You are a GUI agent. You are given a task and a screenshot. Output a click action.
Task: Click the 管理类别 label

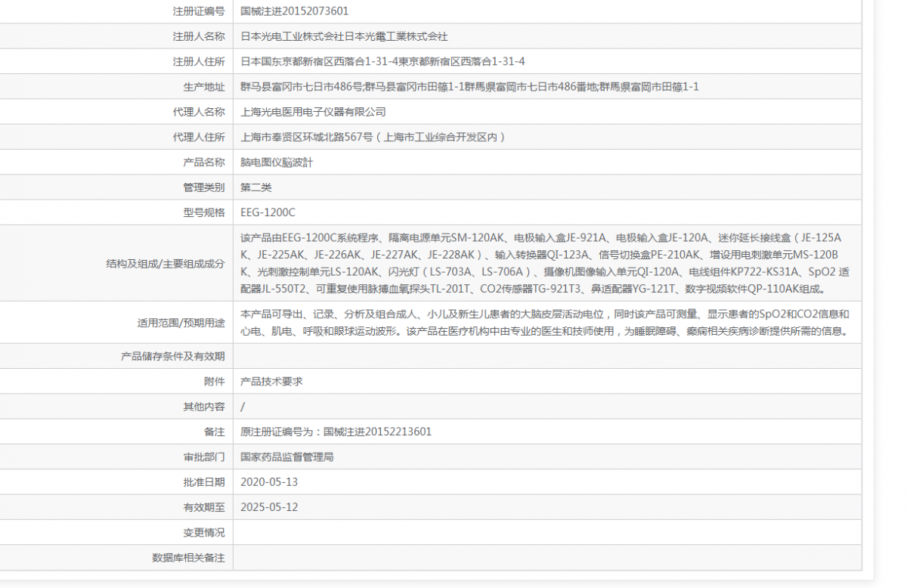tap(204, 187)
